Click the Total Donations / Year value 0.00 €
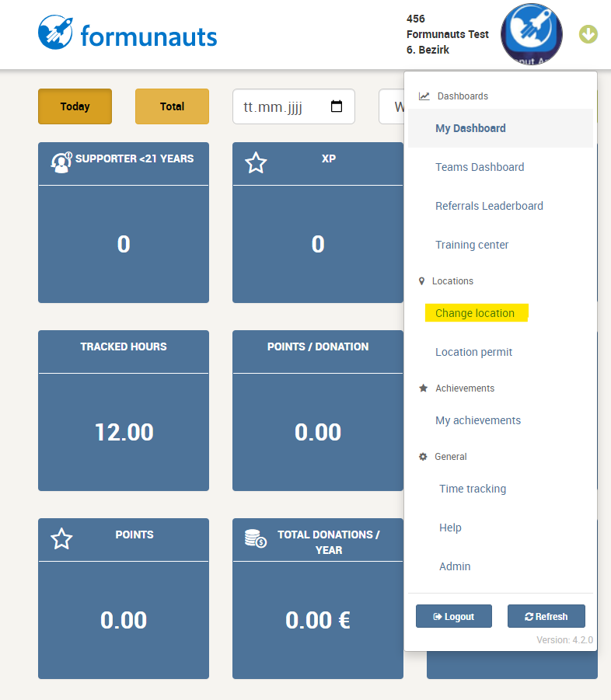611x700 pixels. [x=318, y=620]
